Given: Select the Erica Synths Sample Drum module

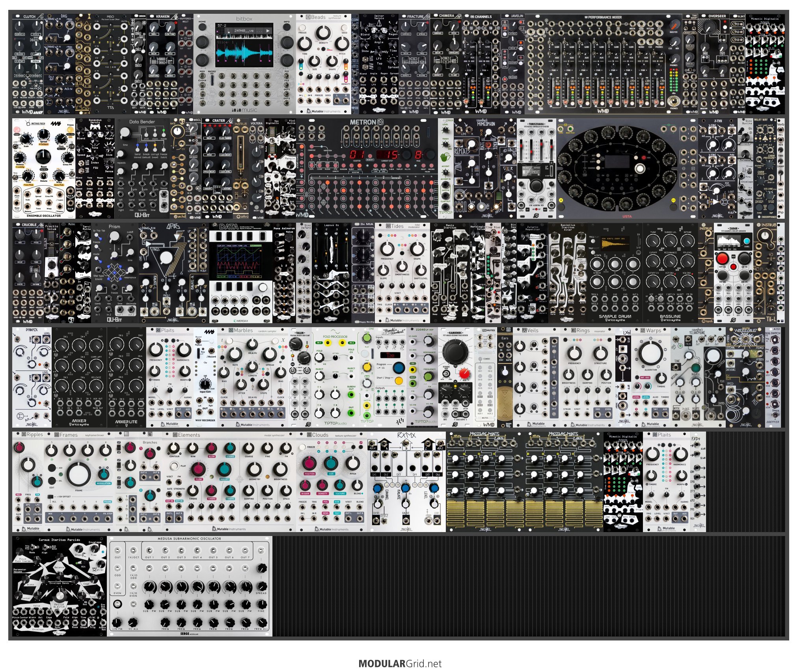Looking at the screenshot, I should (615, 273).
